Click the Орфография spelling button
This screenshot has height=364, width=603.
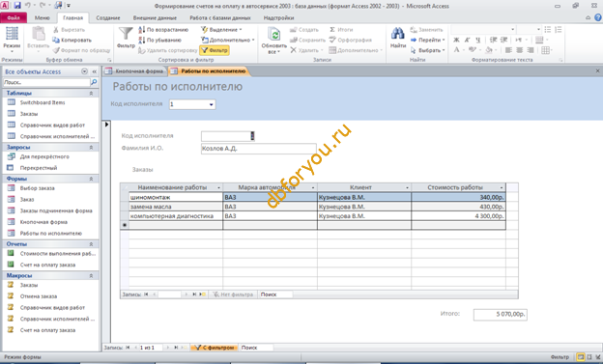point(351,40)
